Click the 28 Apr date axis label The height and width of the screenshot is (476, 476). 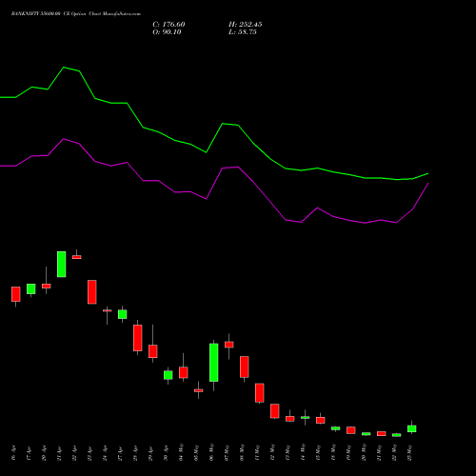135,453
